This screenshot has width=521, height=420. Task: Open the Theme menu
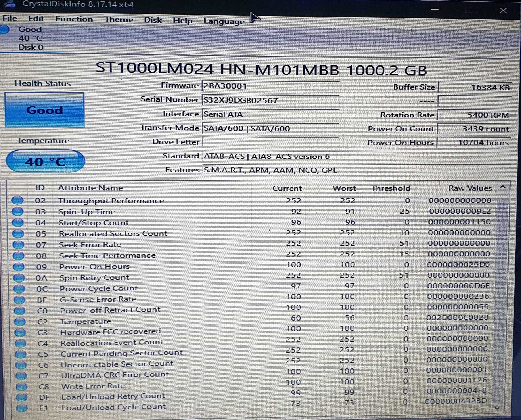119,19
